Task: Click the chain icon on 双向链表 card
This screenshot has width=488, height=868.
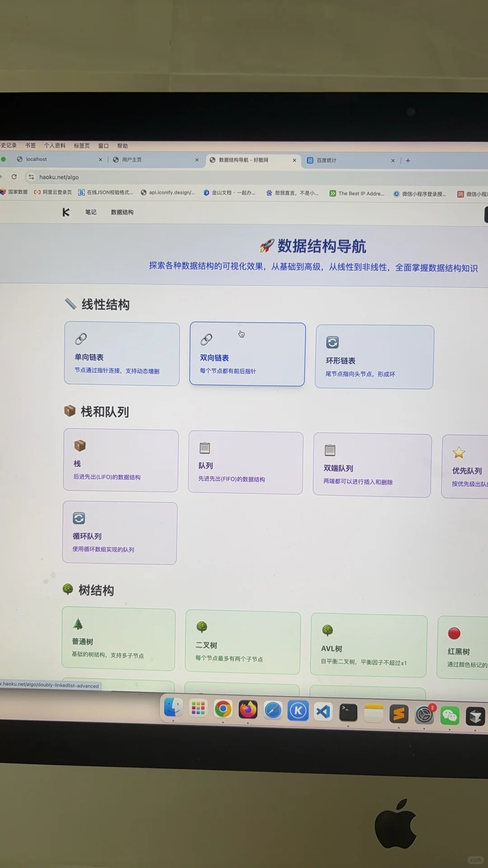Action: tap(206, 339)
